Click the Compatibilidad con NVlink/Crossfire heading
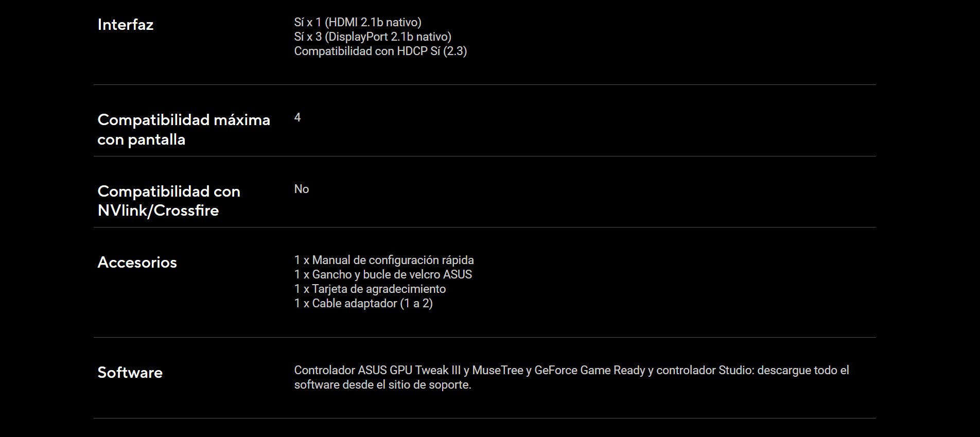Viewport: 980px width, 437px height. tap(168, 201)
